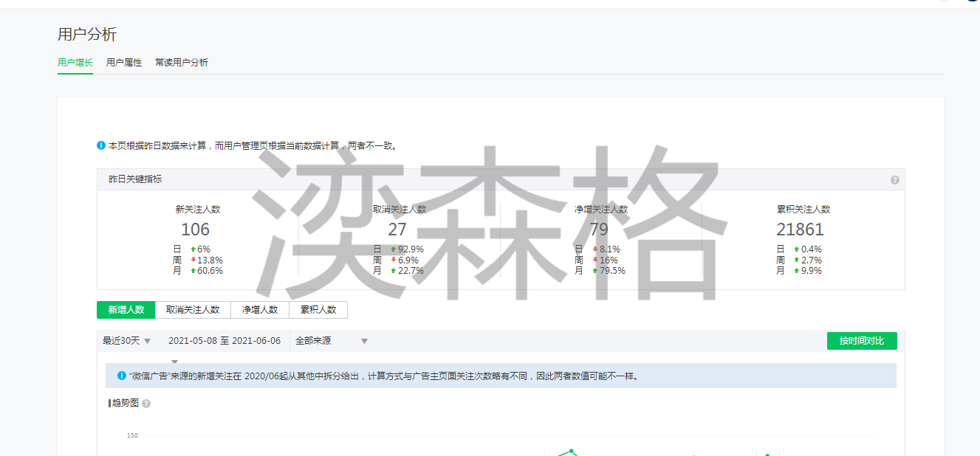Select the 累积人数 metric option

point(318,310)
